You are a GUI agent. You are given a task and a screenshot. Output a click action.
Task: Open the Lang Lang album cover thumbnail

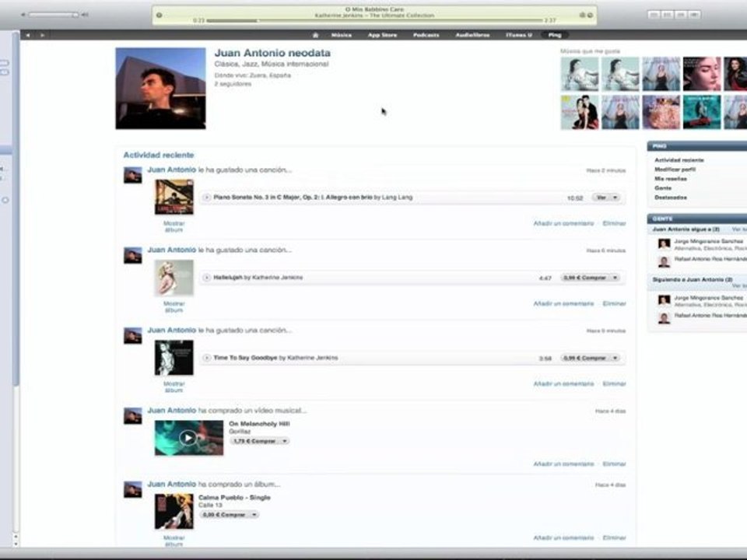[174, 197]
